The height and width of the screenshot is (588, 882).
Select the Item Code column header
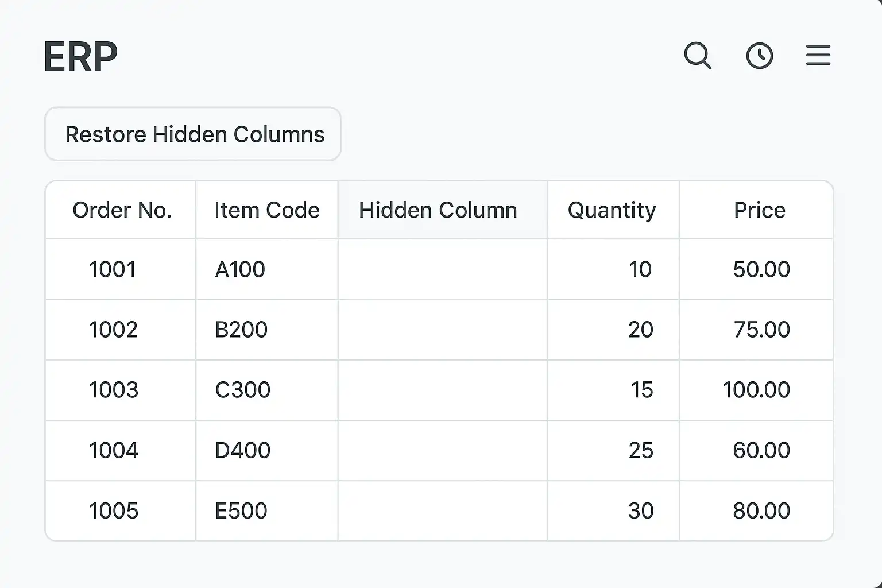click(266, 210)
